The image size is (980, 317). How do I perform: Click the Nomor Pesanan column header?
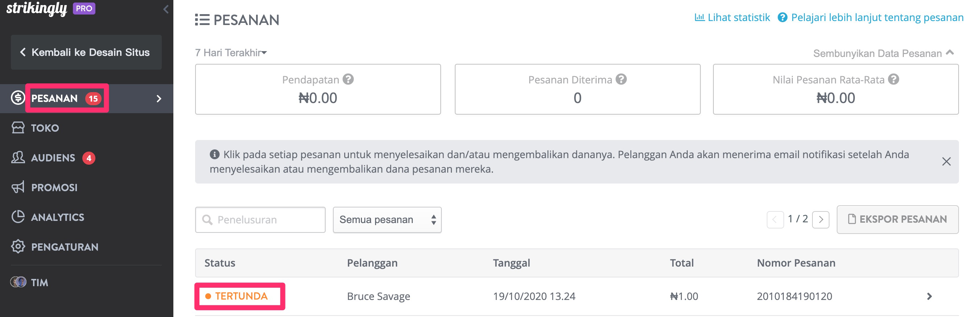tap(796, 263)
